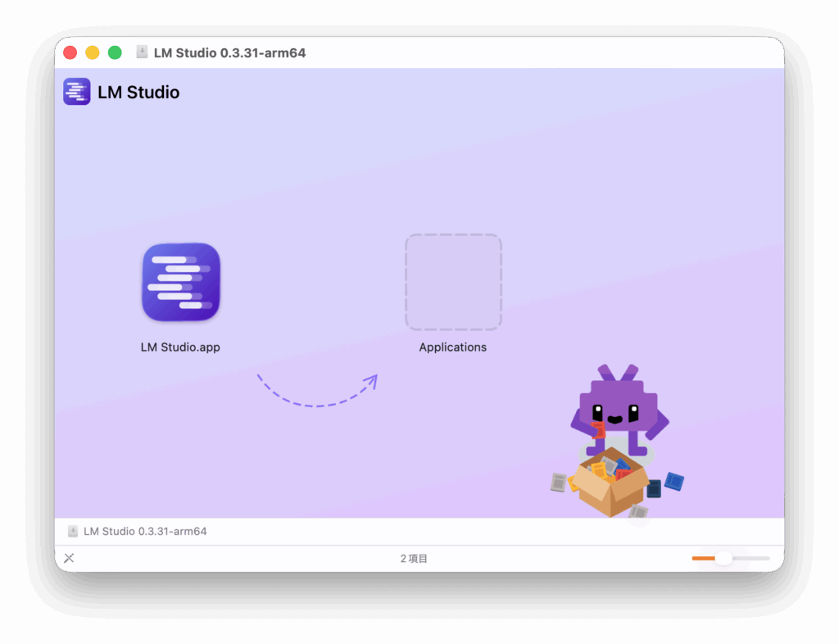Click the disk icon in path bar
Image resolution: width=839 pixels, height=644 pixels.
pos(73,531)
